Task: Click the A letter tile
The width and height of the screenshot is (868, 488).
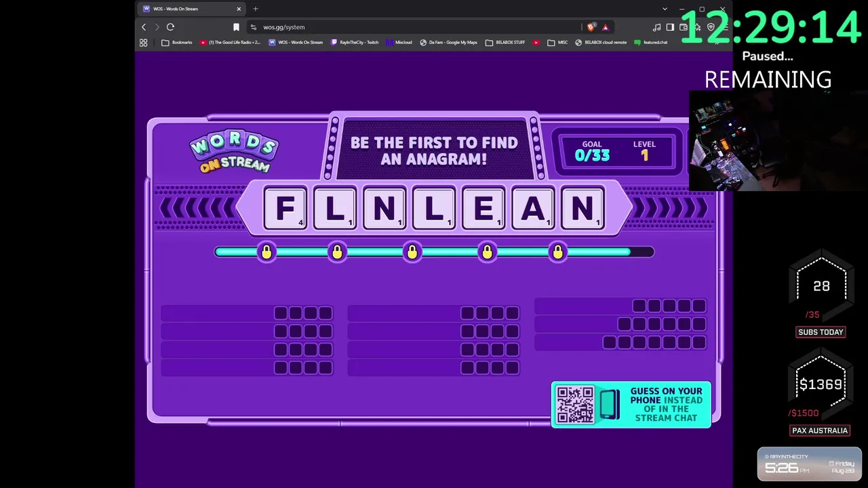Action: (x=533, y=209)
